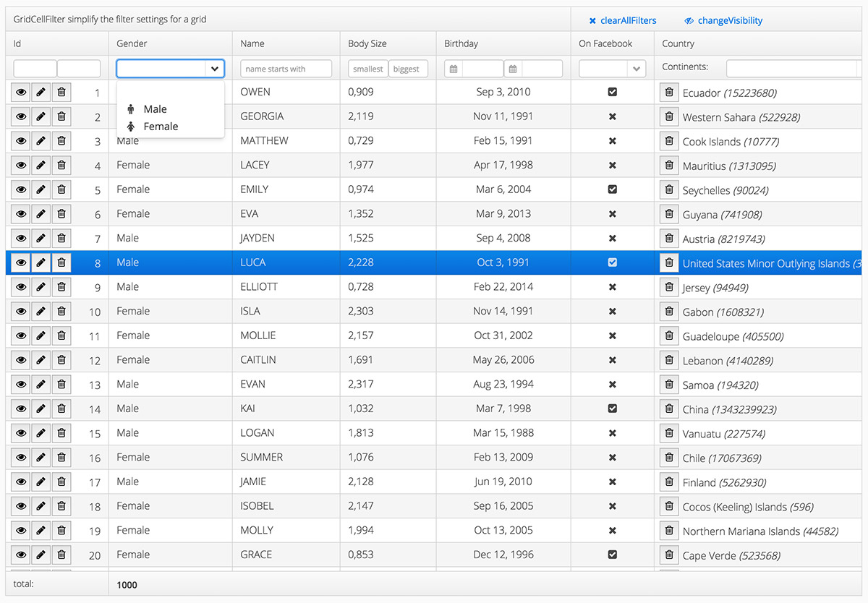Toggle On Facebook mark for GEORGIA
This screenshot has height=603, width=868.
(613, 116)
